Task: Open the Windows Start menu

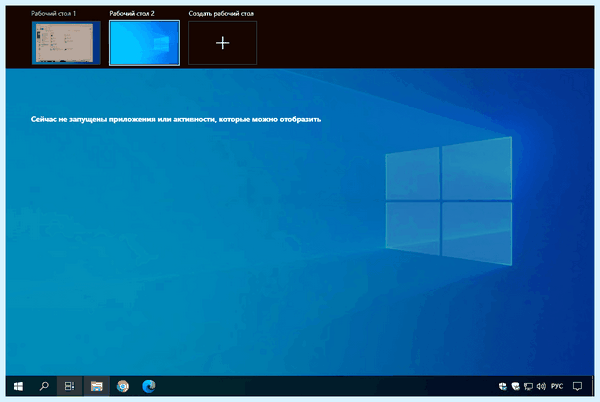Action: coord(18,386)
